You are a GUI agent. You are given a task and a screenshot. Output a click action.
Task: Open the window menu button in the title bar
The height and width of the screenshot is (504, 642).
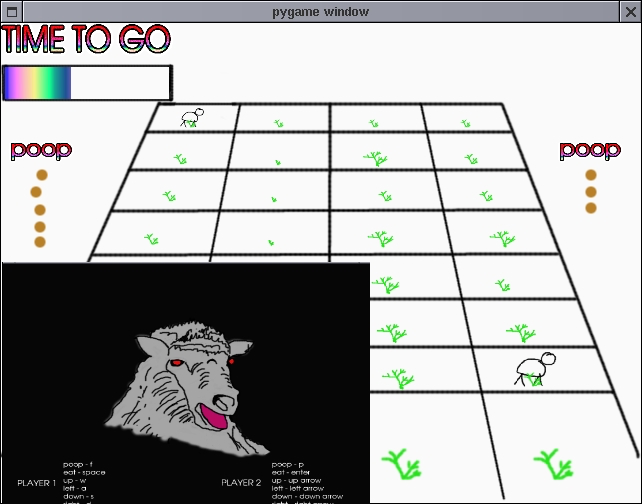click(12, 12)
